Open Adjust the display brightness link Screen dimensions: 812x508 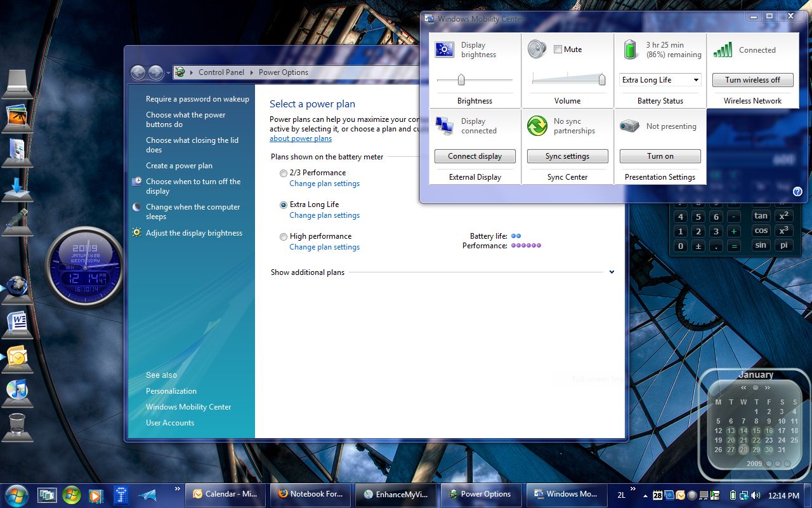click(x=194, y=233)
